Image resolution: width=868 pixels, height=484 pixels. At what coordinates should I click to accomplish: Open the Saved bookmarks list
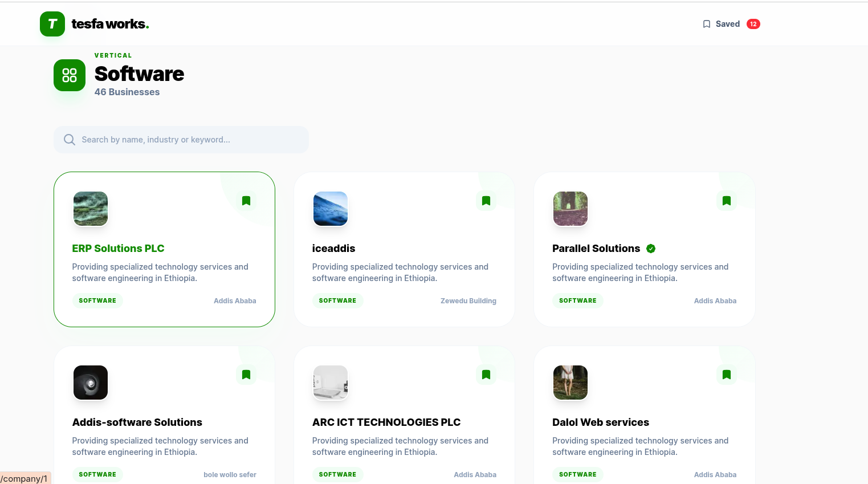pyautogui.click(x=721, y=24)
